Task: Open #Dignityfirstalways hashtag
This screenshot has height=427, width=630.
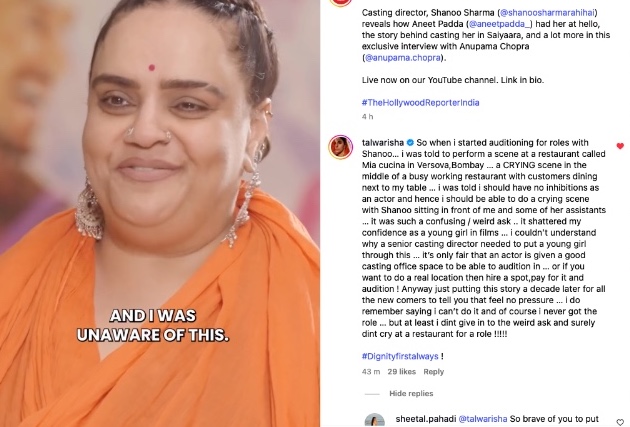Action: pos(400,356)
